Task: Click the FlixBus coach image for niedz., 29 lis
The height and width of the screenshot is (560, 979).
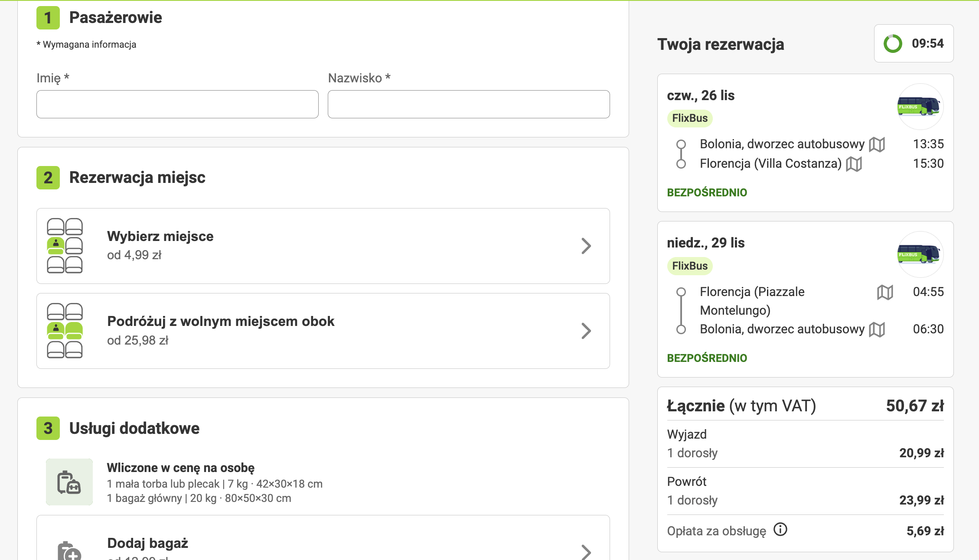Action: coord(920,254)
